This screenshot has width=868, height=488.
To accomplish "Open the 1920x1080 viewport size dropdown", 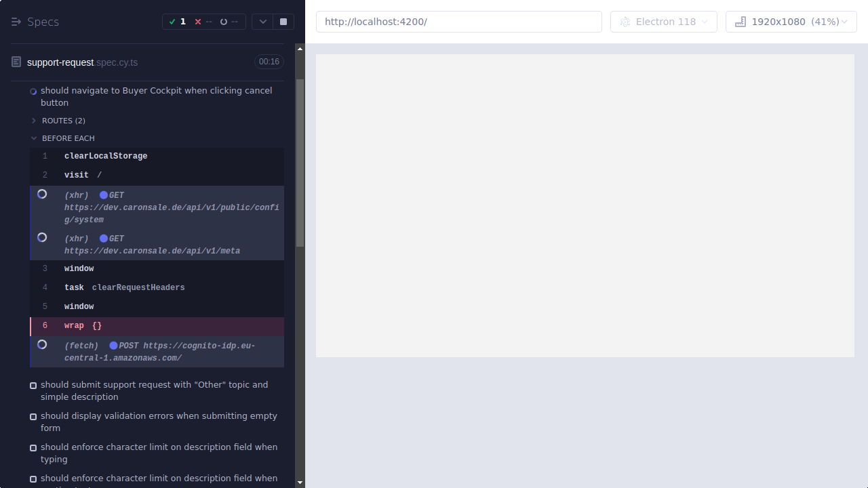I will point(791,21).
